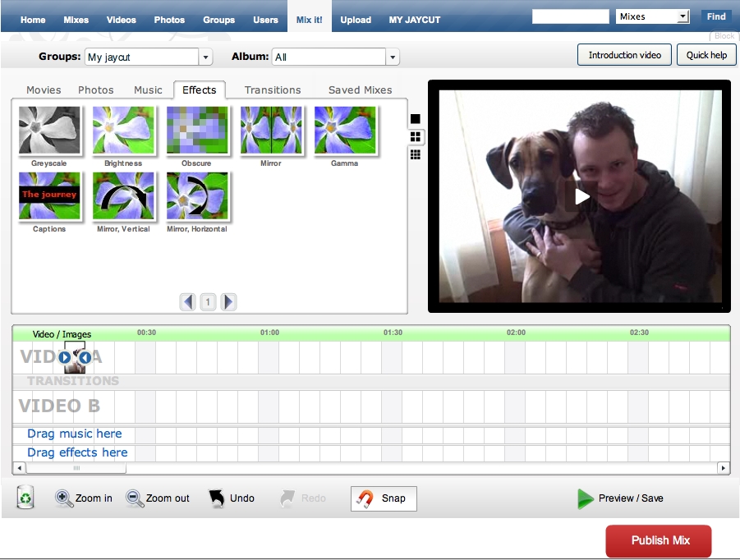Open the Mixes search category dropdown

click(x=653, y=16)
